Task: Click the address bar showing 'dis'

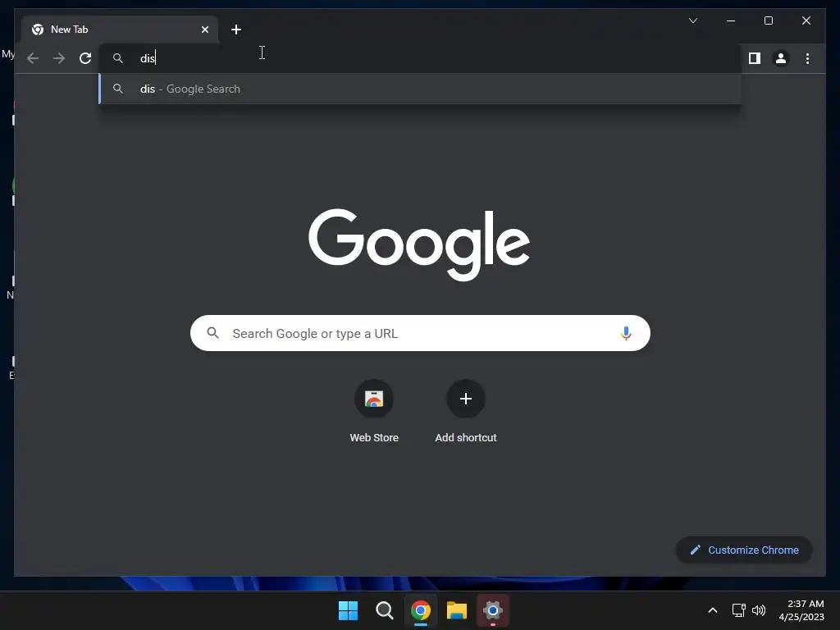Action: point(420,58)
